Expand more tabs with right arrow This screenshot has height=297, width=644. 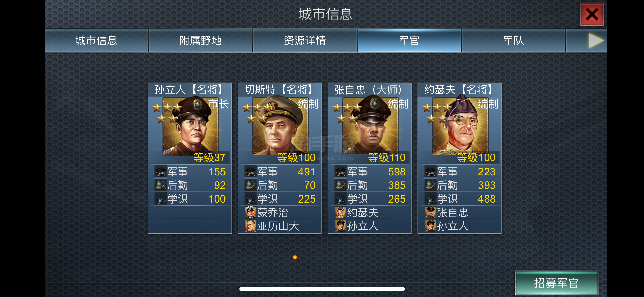[596, 41]
